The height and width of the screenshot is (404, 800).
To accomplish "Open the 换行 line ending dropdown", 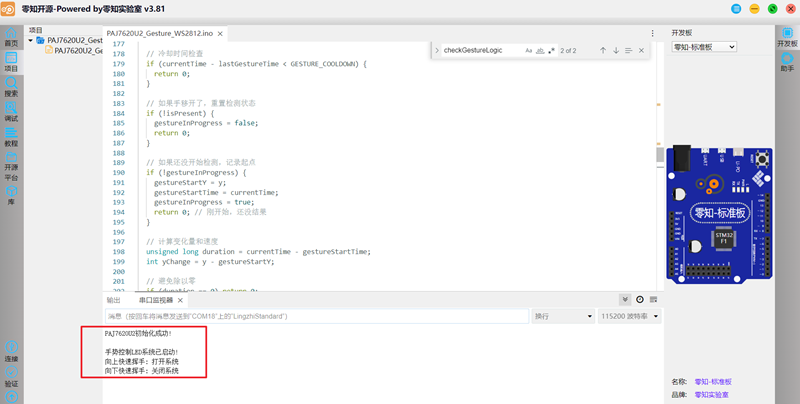I will (x=563, y=316).
